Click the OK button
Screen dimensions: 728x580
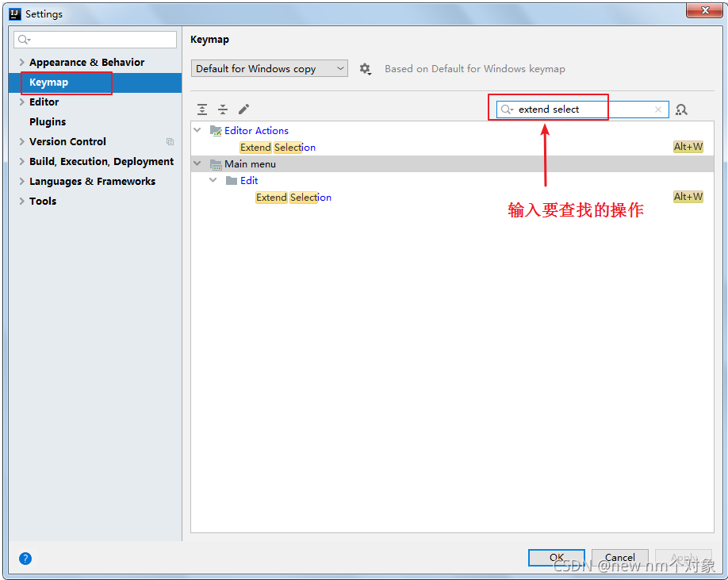coord(556,558)
